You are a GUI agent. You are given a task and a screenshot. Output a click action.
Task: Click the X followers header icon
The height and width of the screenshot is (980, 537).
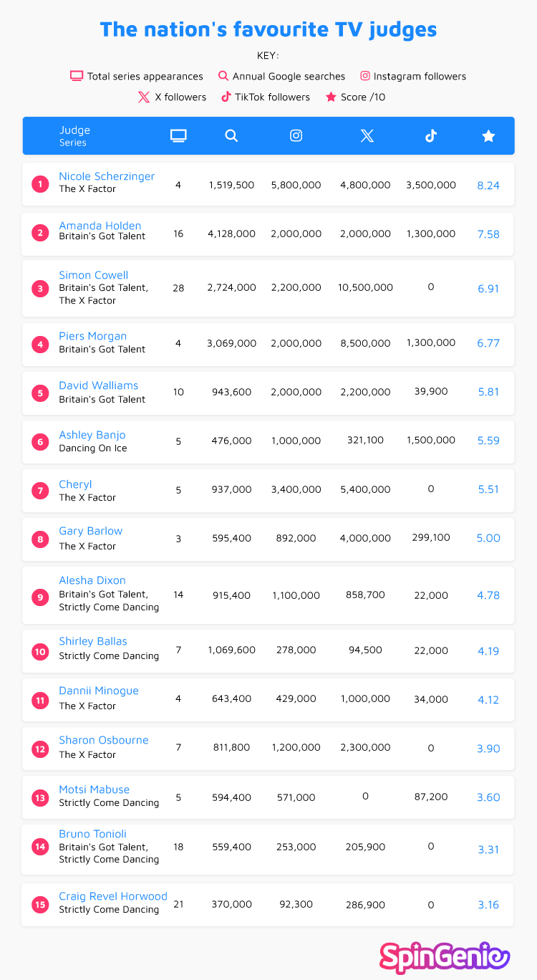coord(367,136)
